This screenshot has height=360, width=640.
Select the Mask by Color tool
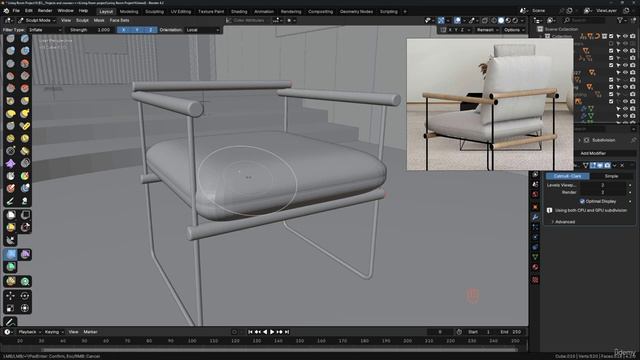[x=25, y=281]
